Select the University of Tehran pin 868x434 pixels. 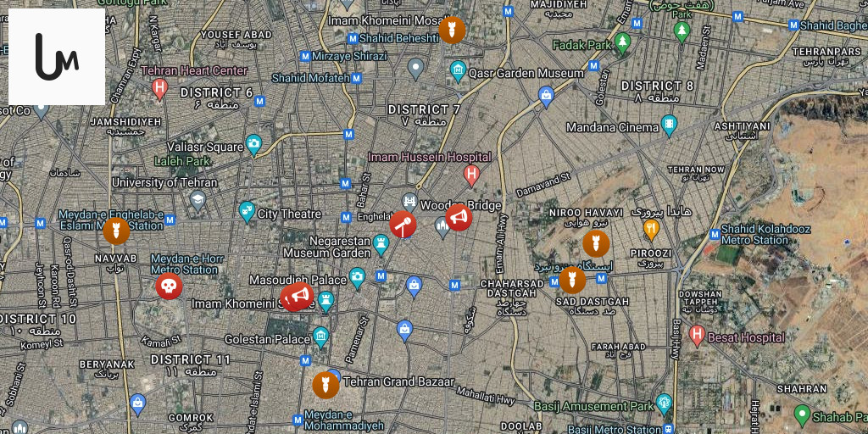click(198, 200)
